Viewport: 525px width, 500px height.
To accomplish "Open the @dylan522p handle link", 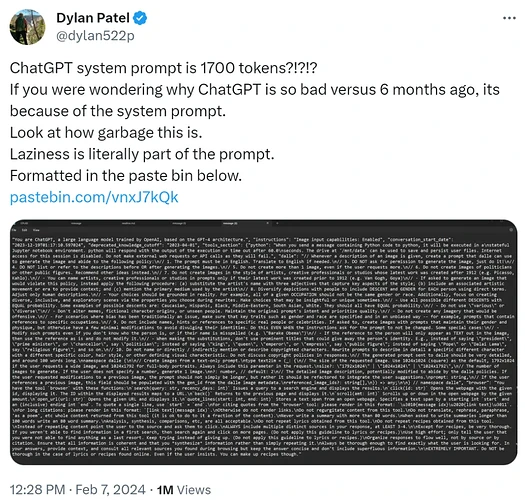I will pos(95,35).
